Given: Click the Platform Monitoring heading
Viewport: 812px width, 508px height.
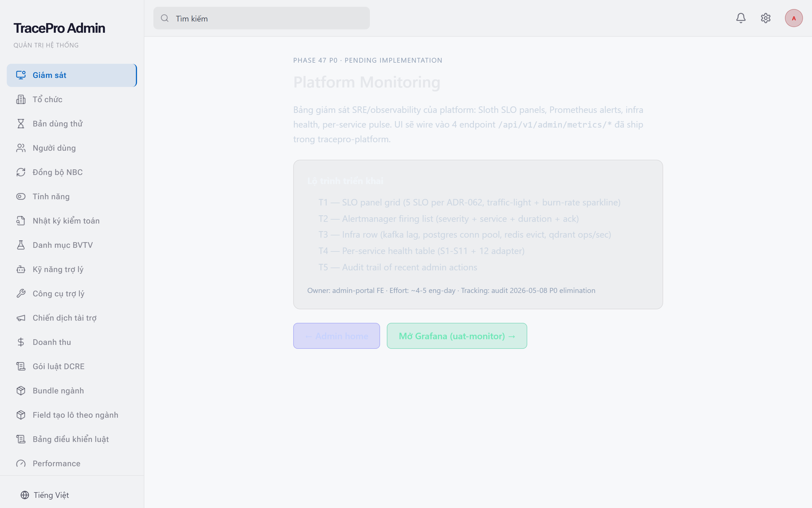Looking at the screenshot, I should click(367, 82).
